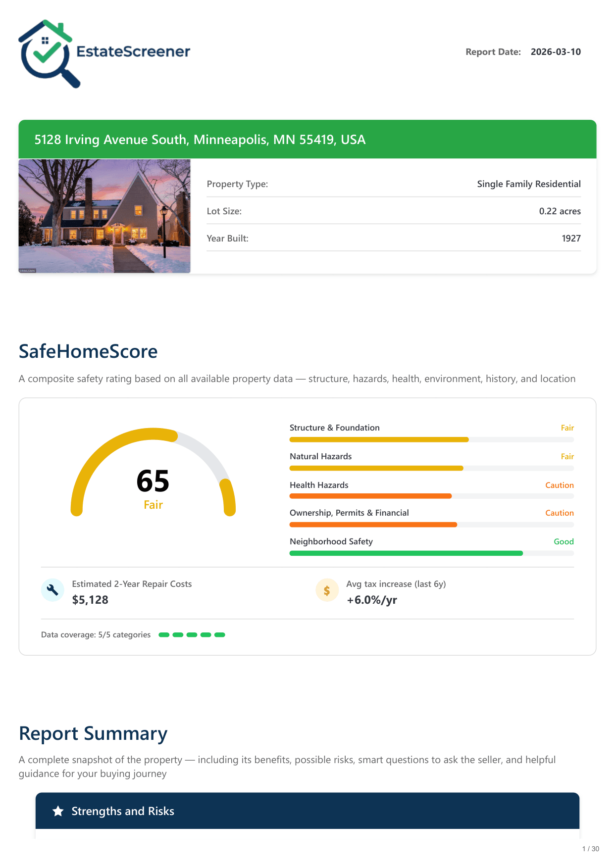The width and height of the screenshot is (615, 868).
Task: Click the Single Family Residential value
Action: click(529, 184)
